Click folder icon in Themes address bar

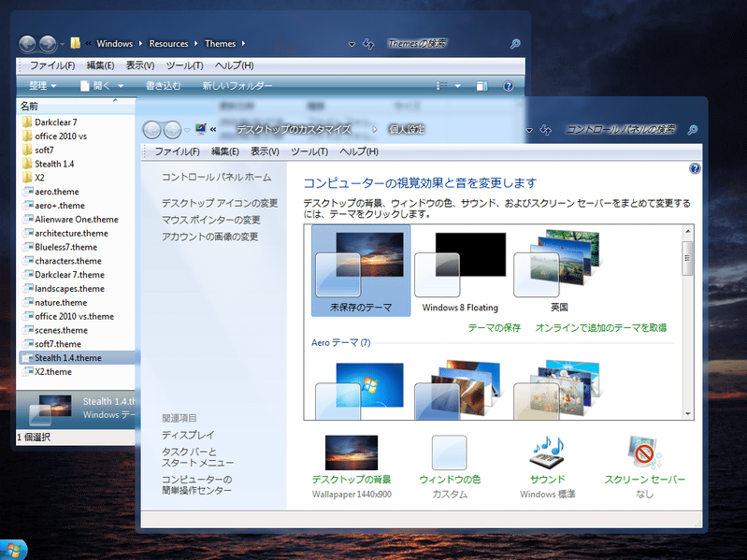coord(76,43)
